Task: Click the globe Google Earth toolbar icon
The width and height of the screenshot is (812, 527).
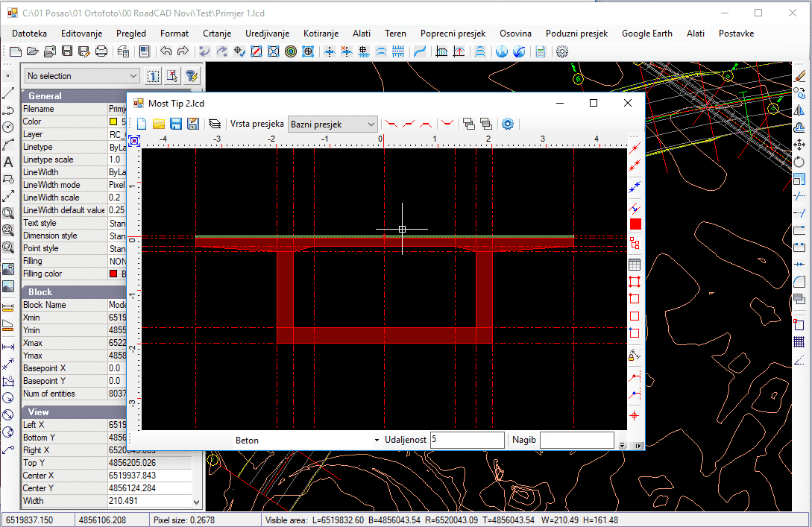Action: click(501, 51)
